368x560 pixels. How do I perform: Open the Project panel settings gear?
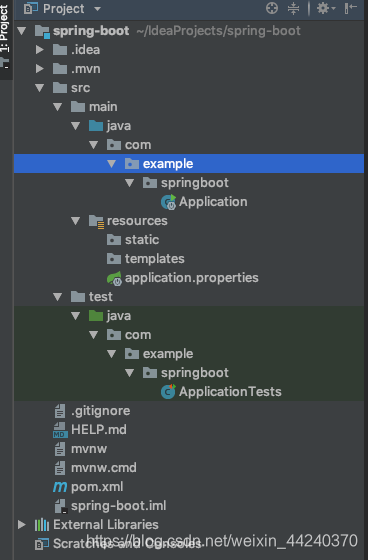[x=325, y=8]
